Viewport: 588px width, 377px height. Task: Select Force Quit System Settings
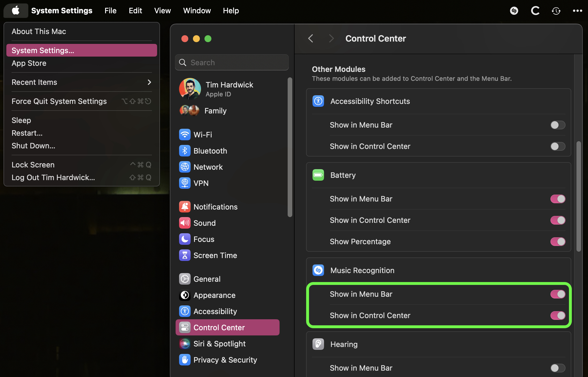(82, 101)
